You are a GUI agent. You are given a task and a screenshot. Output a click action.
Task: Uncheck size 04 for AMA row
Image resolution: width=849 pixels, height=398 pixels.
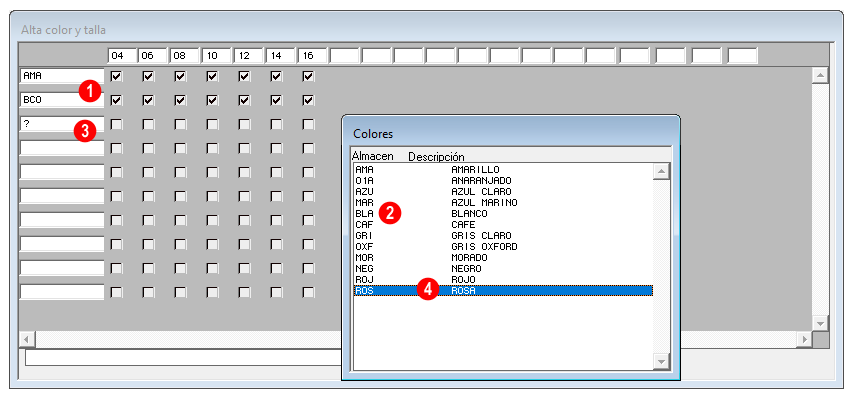pyautogui.click(x=116, y=76)
